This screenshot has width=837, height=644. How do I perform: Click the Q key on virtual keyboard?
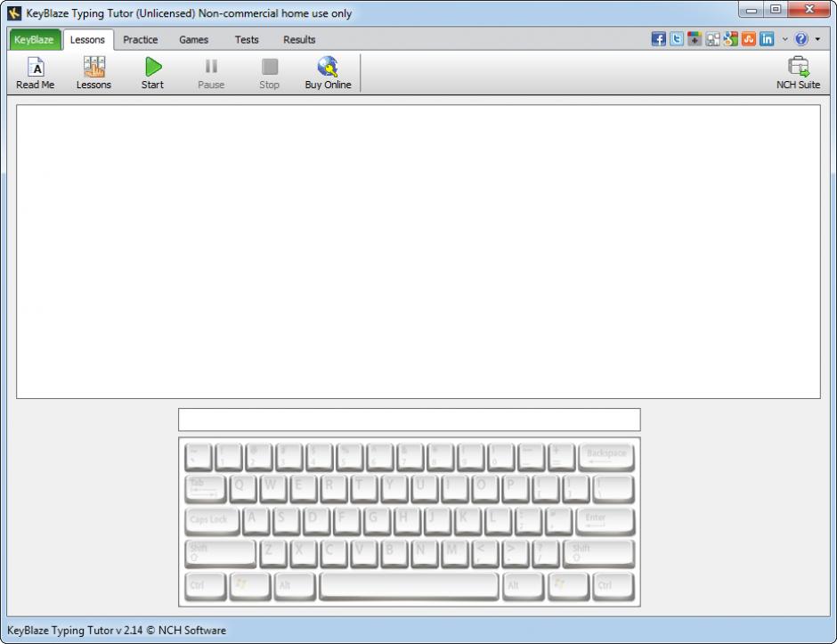(x=243, y=489)
